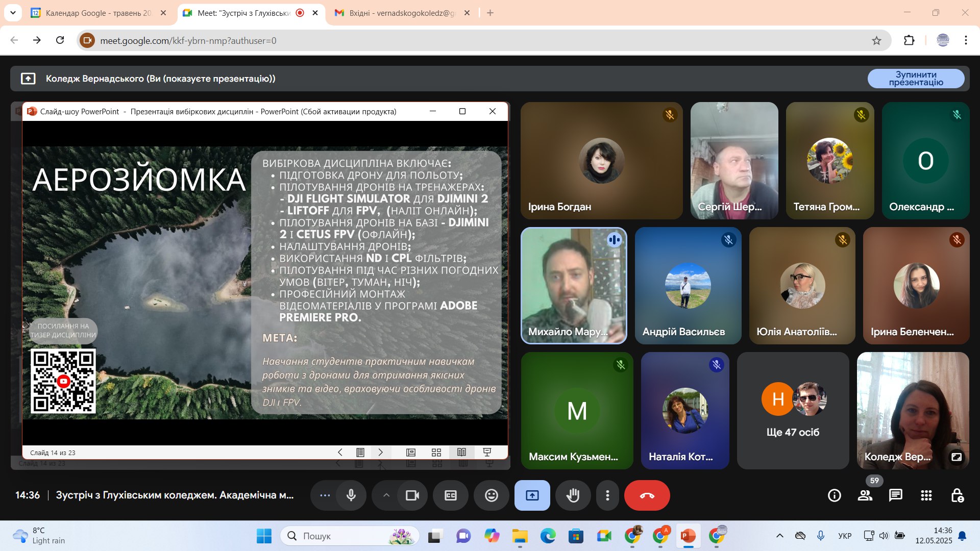Expand audio settings chevron next to camera
980x551 pixels.
point(386,495)
